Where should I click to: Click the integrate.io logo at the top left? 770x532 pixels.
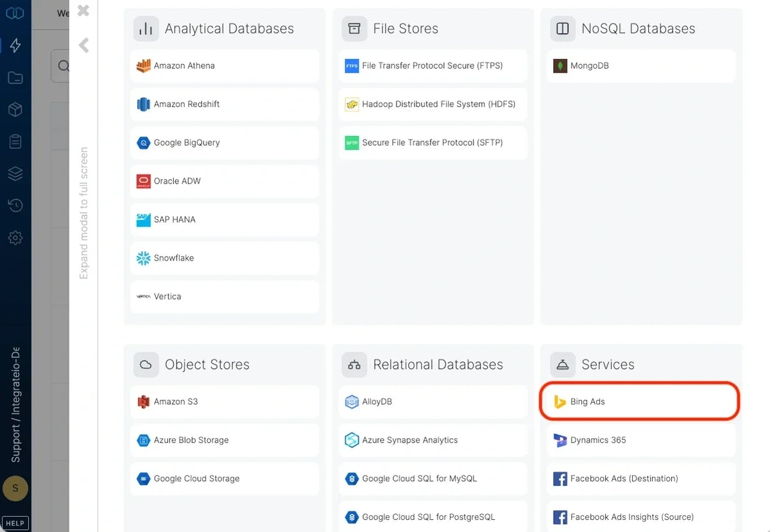[15, 12]
